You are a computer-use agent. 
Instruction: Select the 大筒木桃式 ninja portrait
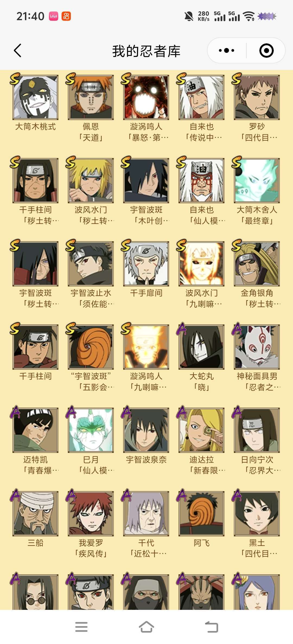[36, 97]
